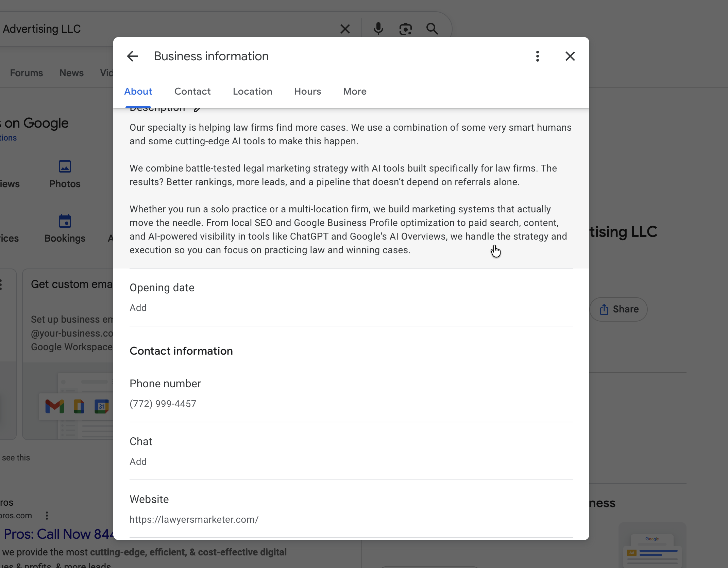Viewport: 728px width, 568px height.
Task: Switch to the Contact tab
Action: coord(192,91)
